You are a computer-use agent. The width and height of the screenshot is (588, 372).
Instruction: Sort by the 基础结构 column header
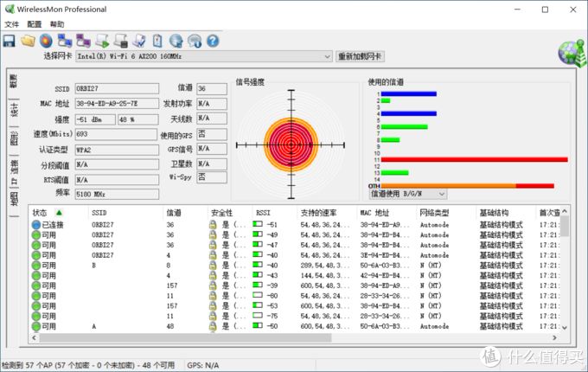[x=495, y=213]
